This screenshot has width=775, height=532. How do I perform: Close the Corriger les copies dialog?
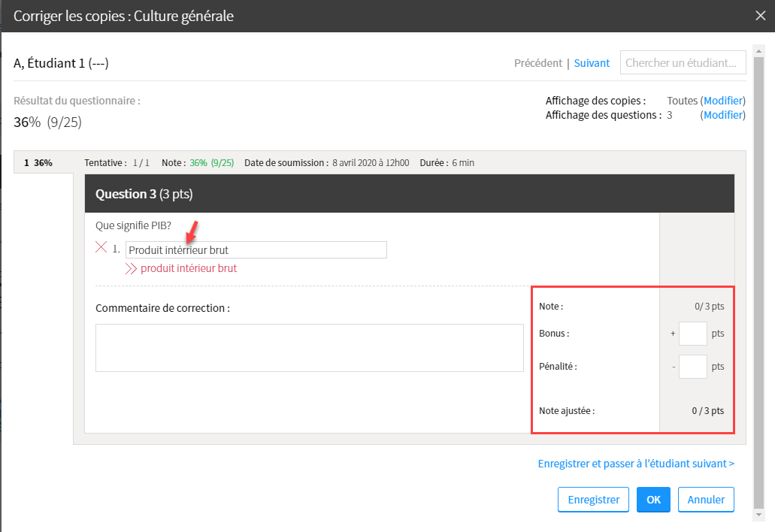tap(760, 16)
